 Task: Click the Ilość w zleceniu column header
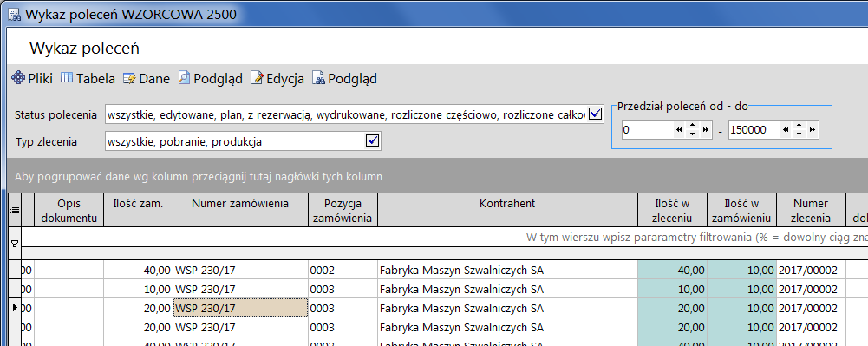pos(673,210)
